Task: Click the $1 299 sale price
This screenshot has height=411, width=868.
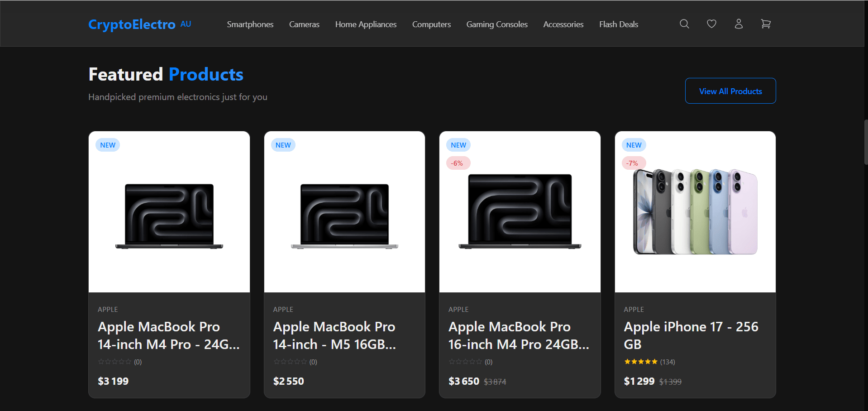Action: coord(639,381)
